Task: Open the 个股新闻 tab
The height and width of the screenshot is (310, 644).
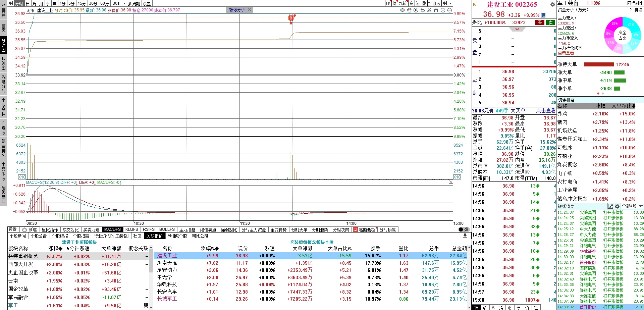Action: coord(18,236)
